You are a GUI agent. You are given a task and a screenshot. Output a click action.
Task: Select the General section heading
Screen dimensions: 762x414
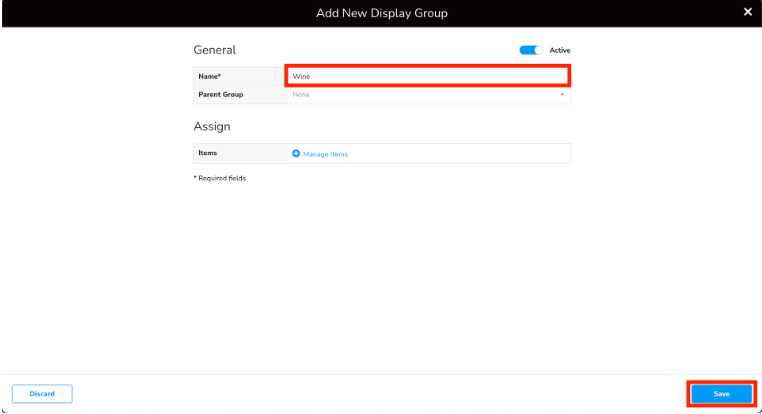(214, 50)
